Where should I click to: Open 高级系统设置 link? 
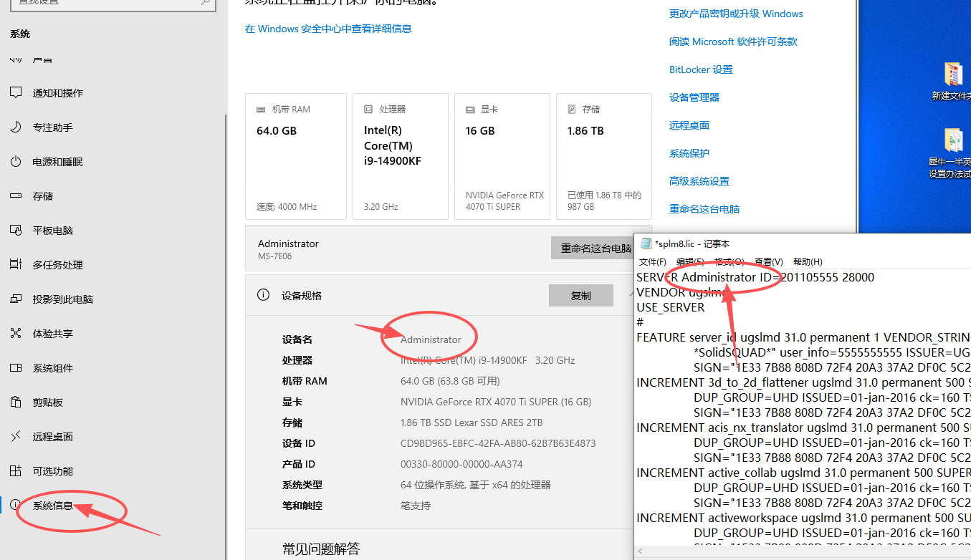[699, 180]
